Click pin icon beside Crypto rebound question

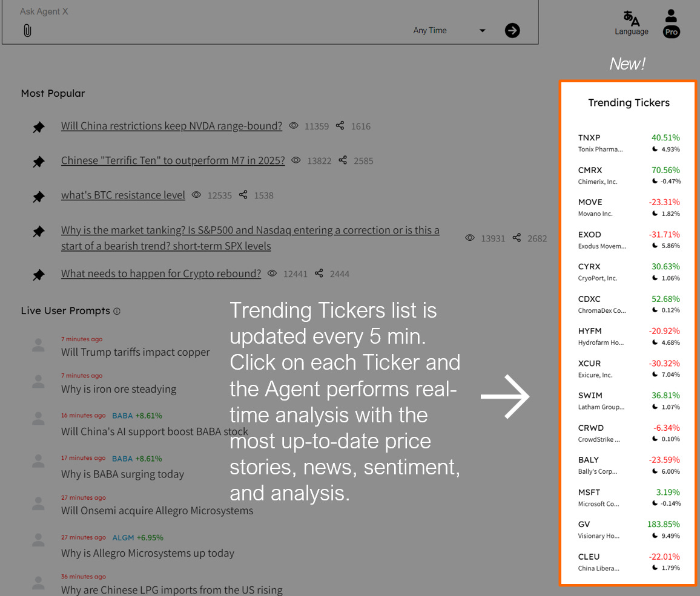pyautogui.click(x=39, y=275)
